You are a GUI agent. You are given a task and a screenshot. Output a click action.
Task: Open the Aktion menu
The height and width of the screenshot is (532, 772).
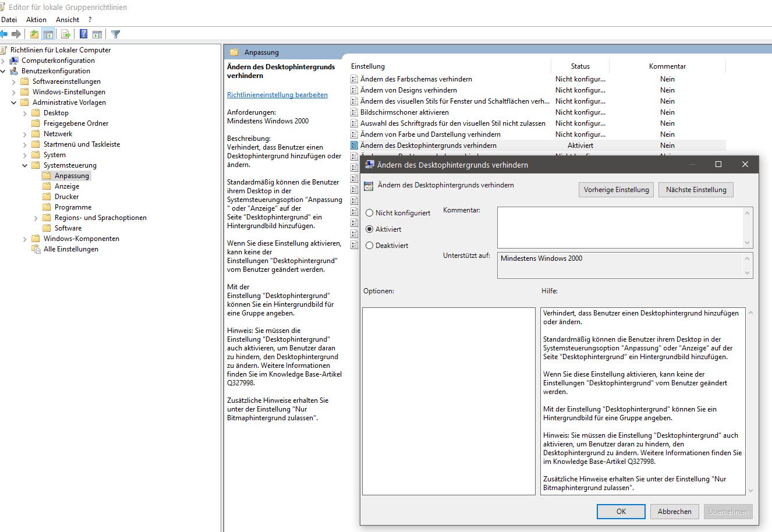36,20
